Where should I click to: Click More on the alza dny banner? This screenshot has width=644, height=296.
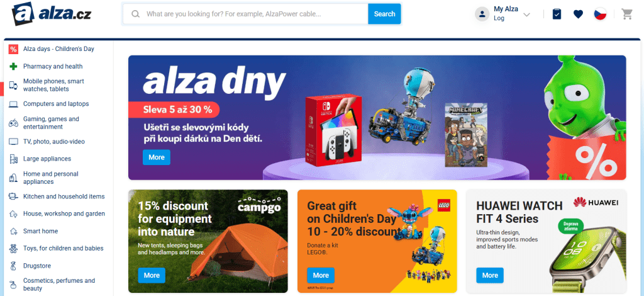pyautogui.click(x=157, y=157)
